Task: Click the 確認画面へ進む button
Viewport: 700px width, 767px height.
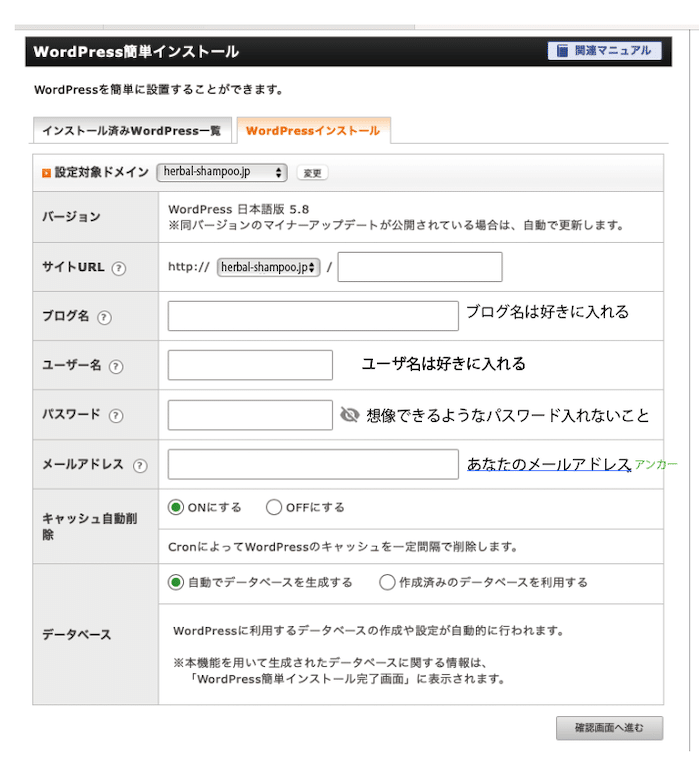Action: point(609,728)
